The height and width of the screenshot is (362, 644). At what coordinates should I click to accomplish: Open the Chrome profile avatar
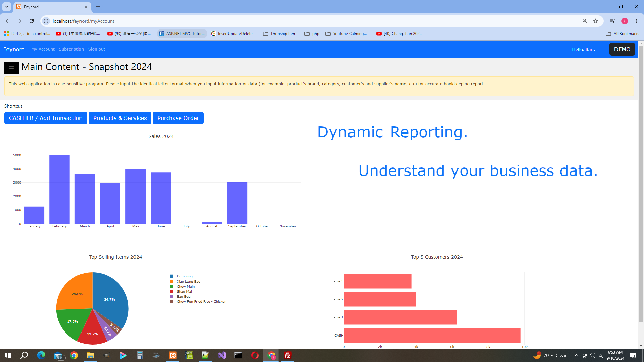click(625, 21)
